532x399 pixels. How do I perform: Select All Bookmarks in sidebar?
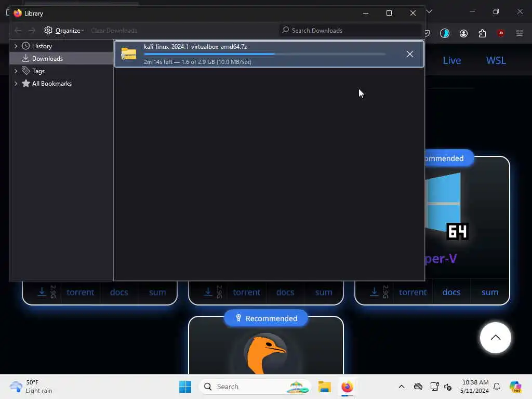click(x=51, y=84)
